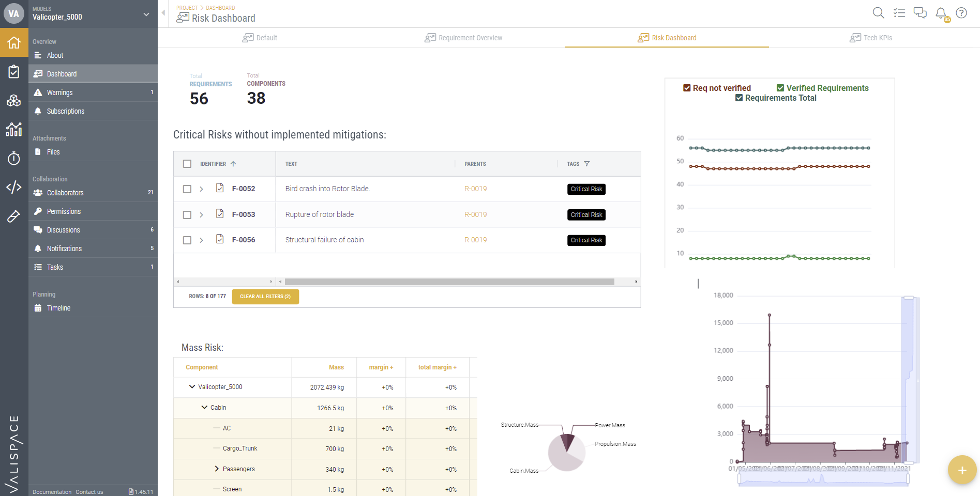Open the chat discussions icon in header
This screenshot has width=980, height=496.
[920, 13]
